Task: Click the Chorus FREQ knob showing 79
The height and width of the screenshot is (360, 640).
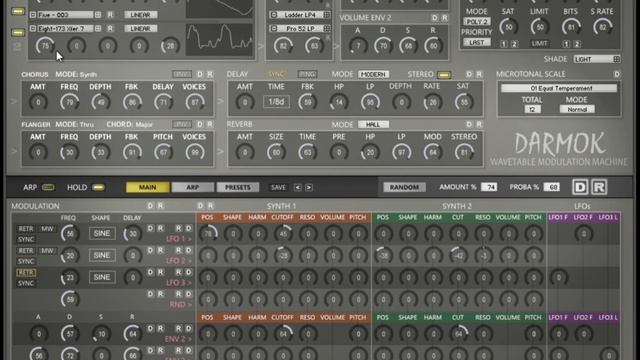Action: click(69, 102)
